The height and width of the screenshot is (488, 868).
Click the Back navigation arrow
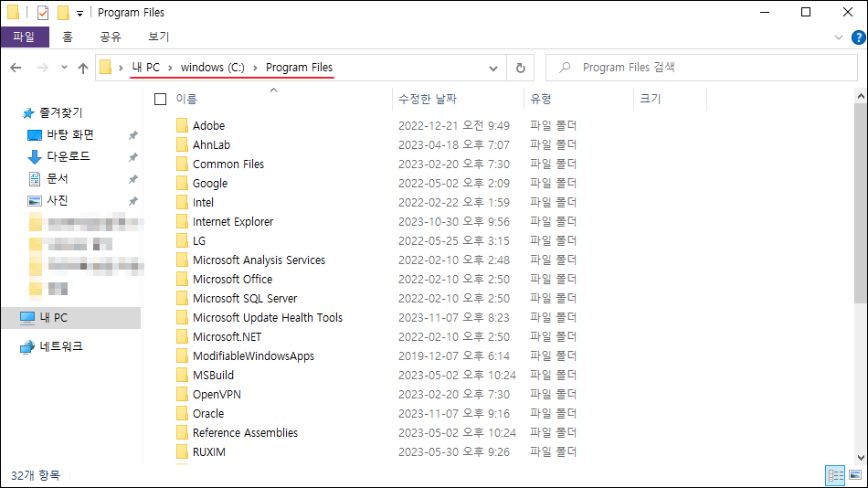16,68
